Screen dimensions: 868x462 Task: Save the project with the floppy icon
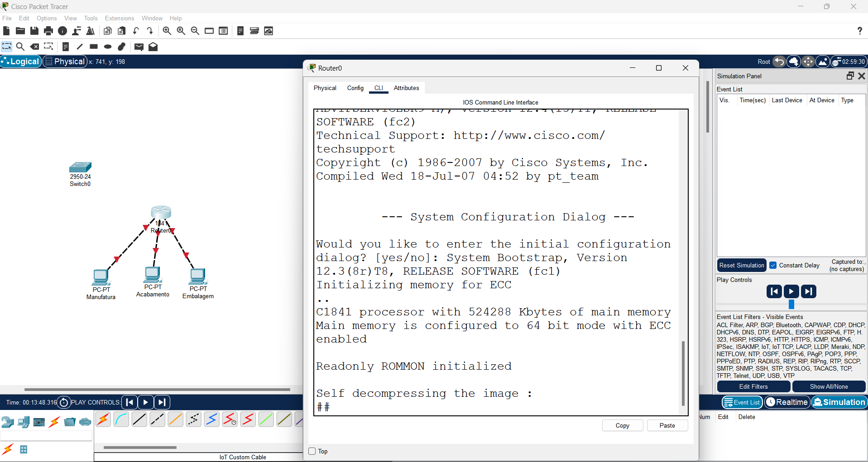point(34,31)
